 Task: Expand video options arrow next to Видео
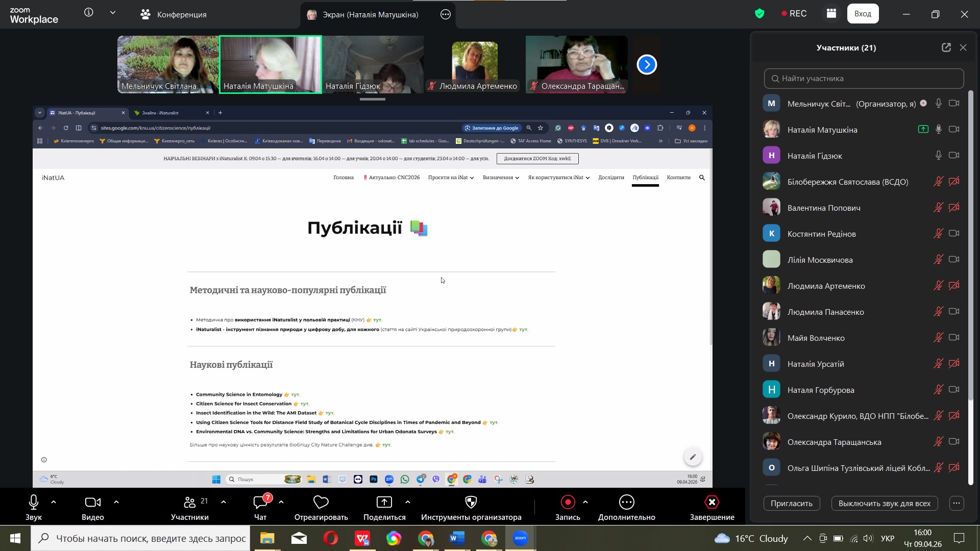116,502
